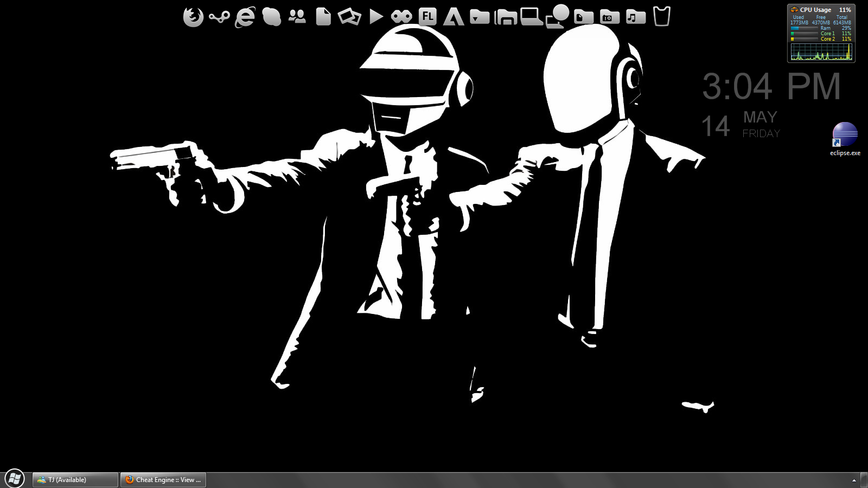
Task: Open the documents folder dock icon
Action: coord(584,17)
